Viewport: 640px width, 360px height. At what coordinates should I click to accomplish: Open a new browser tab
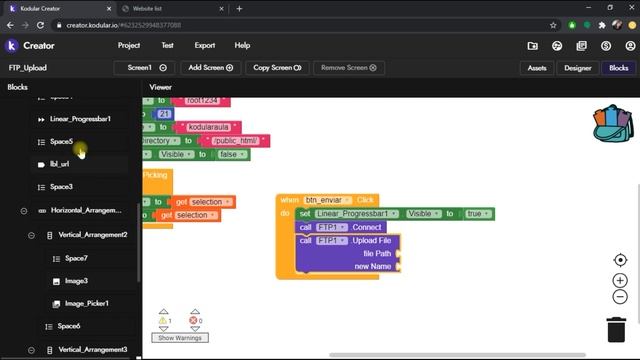(x=239, y=9)
